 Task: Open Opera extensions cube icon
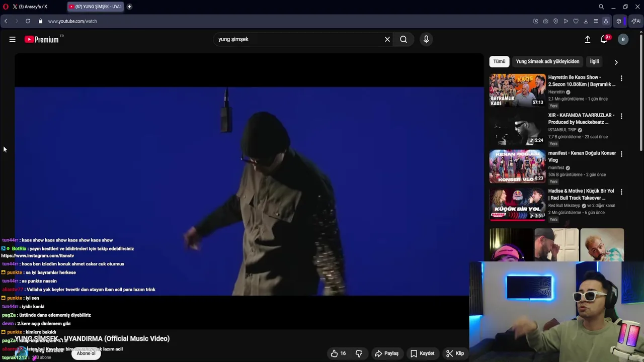619,21
